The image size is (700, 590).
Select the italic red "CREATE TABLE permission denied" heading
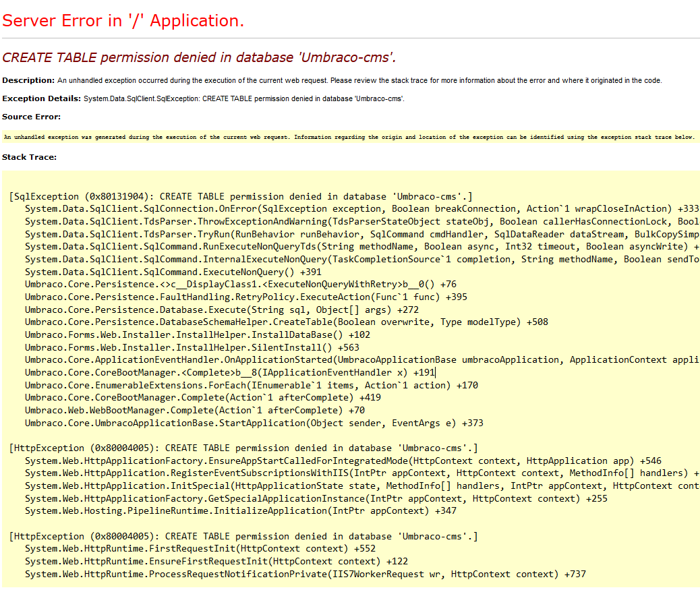point(199,57)
